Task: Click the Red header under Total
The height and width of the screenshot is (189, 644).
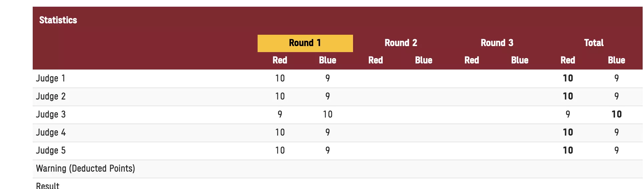Action: [x=568, y=60]
